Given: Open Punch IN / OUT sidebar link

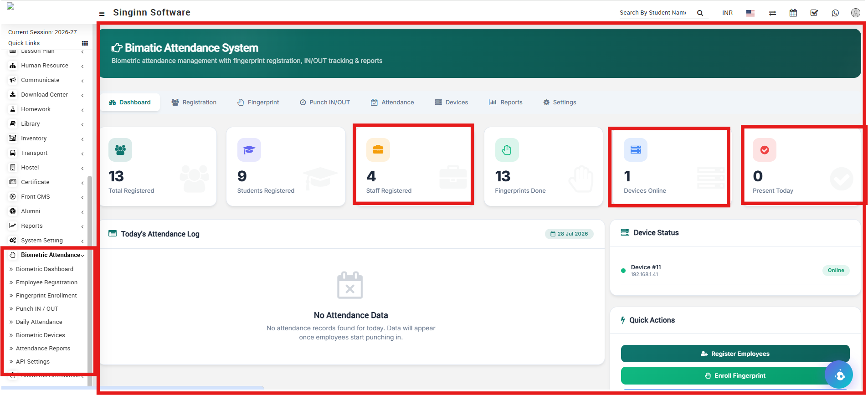Looking at the screenshot, I should click(37, 309).
